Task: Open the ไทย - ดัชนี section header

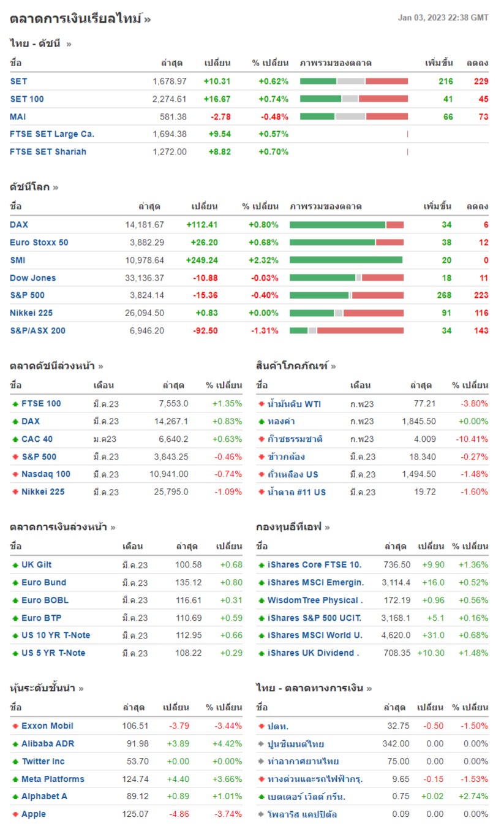Action: click(x=40, y=44)
